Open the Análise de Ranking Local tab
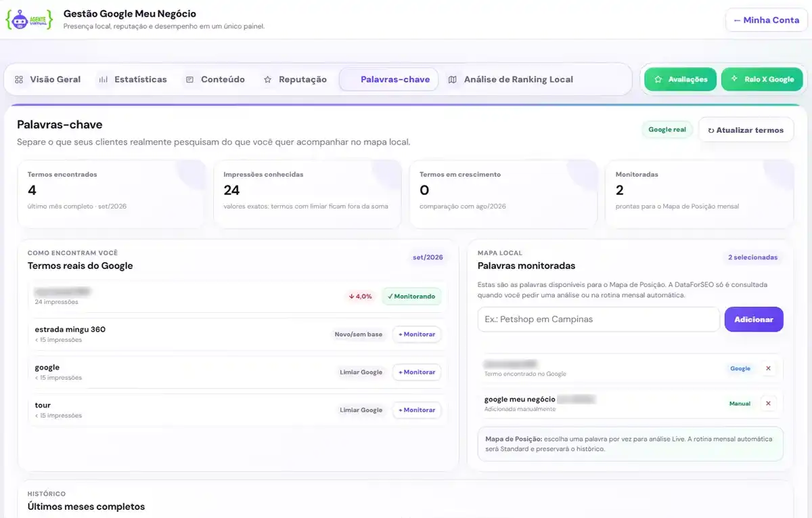Viewport: 812px width, 518px height. tap(511, 79)
